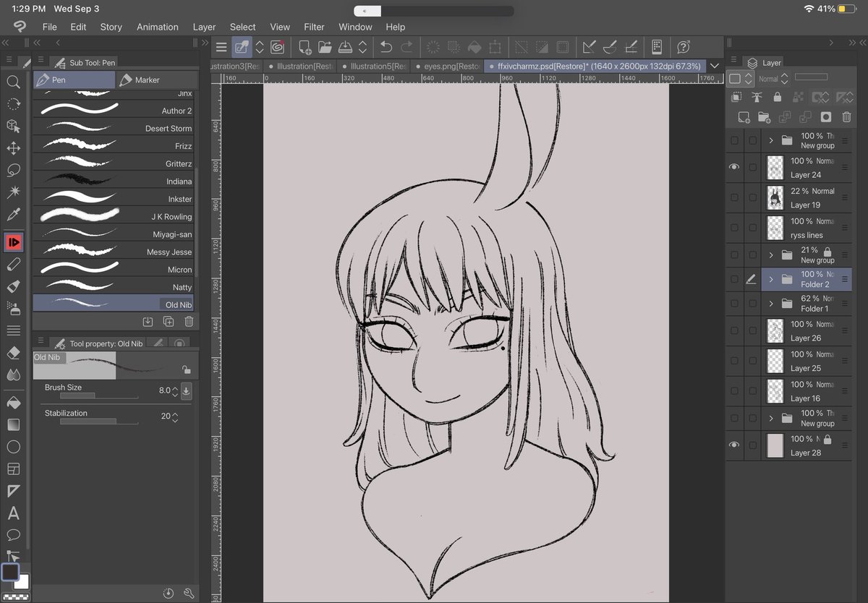Expand top New group folder chevron
The image size is (868, 603).
pos(771,140)
